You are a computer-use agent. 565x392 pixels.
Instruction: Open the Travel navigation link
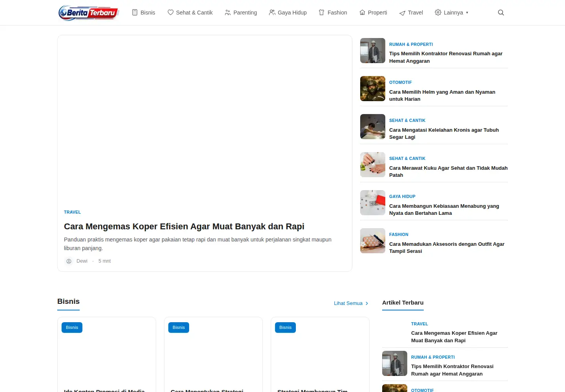[x=411, y=13]
